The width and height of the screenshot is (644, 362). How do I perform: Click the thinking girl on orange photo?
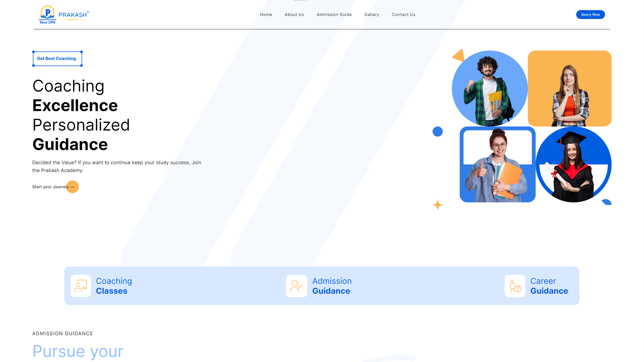(x=569, y=88)
